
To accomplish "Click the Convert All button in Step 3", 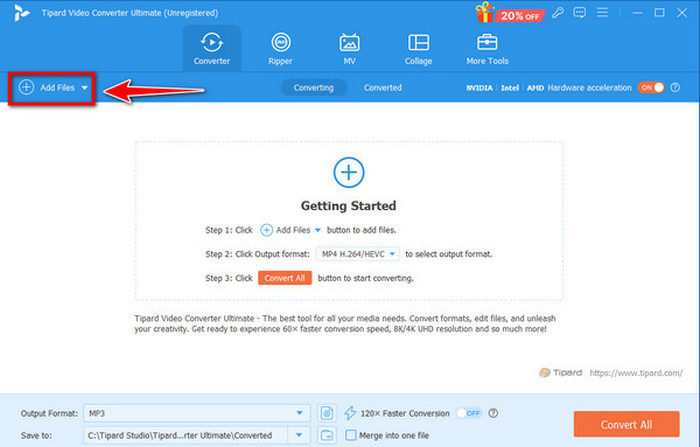I will [x=284, y=278].
